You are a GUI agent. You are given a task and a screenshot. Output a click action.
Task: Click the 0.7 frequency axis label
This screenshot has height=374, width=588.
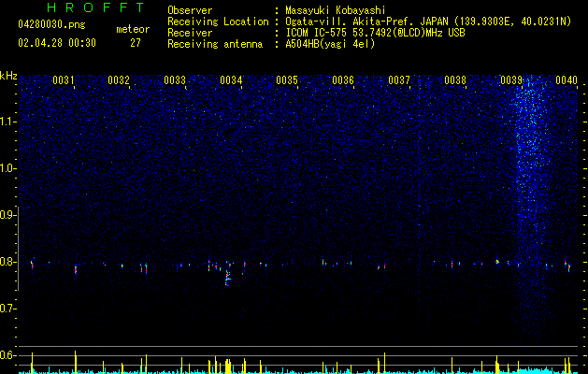tap(7, 309)
